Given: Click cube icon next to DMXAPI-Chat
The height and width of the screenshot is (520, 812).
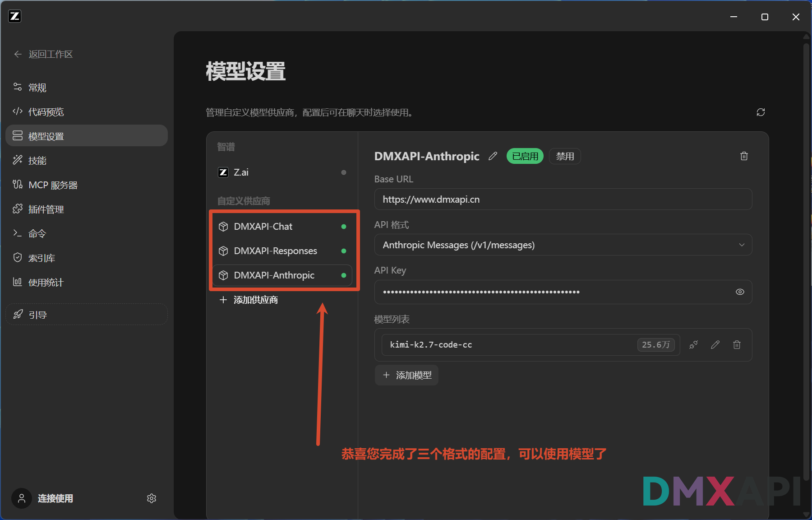Looking at the screenshot, I should coord(223,227).
